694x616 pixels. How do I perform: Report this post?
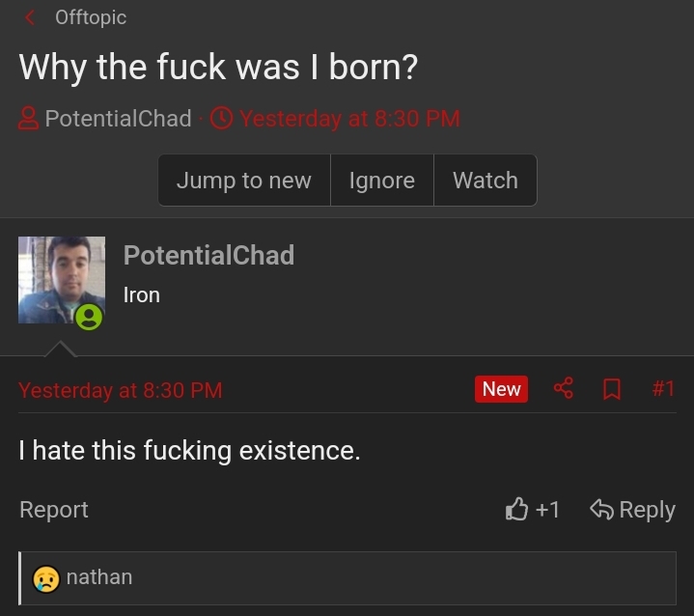pyautogui.click(x=54, y=510)
